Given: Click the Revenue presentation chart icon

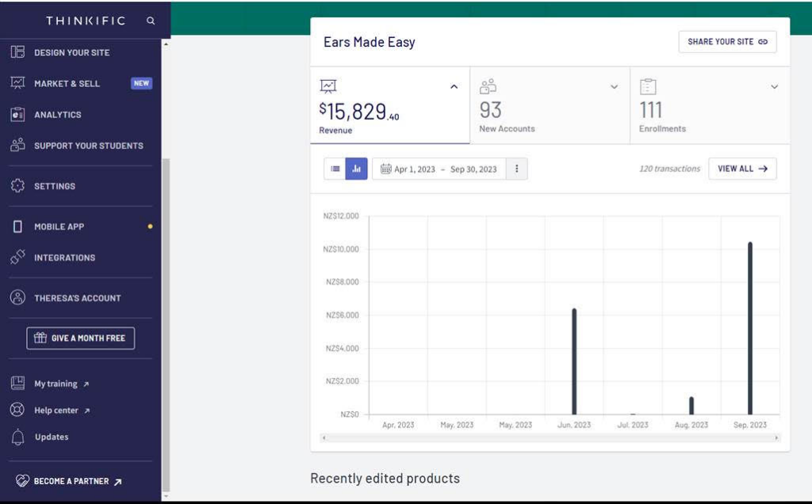Looking at the screenshot, I should pos(328,86).
